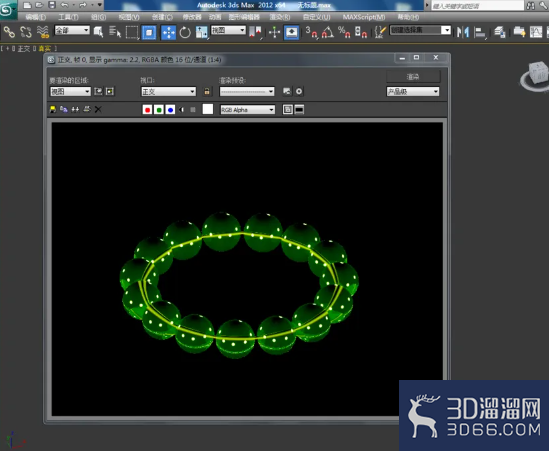Open the reference coordinate system 视图 dropdown

coord(228,30)
